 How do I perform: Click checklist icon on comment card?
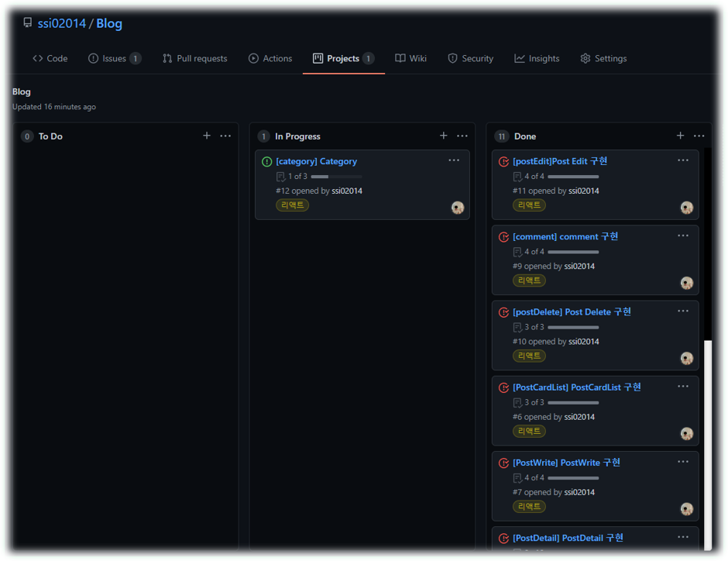pyautogui.click(x=517, y=252)
